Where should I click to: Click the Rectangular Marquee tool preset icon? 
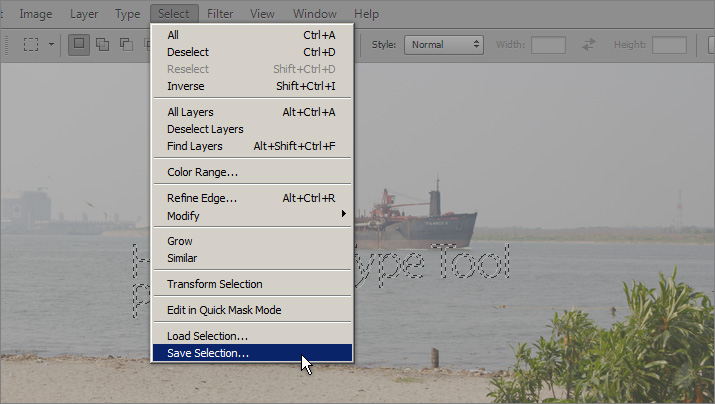(x=31, y=45)
